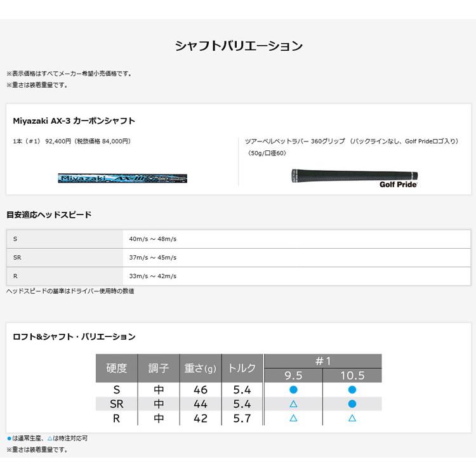Click the 目安適応ヘッドスピード heading
Viewport: 476px width, 476px height.
point(49,215)
